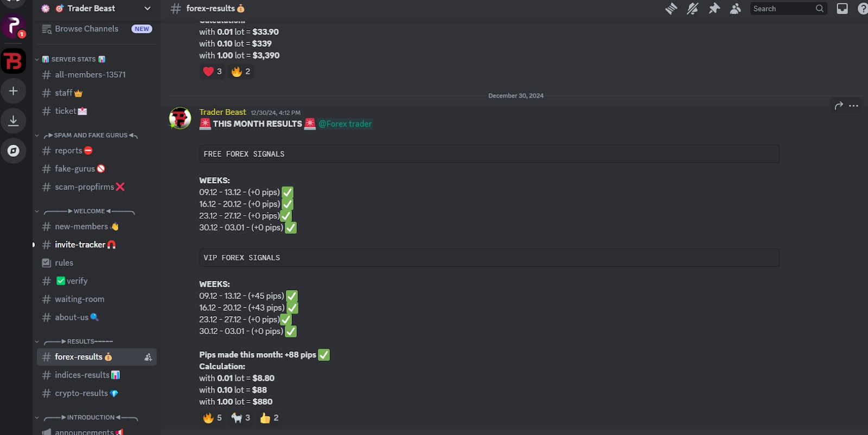Open Browse Channels
Image resolution: width=868 pixels, height=435 pixels.
tap(97, 29)
